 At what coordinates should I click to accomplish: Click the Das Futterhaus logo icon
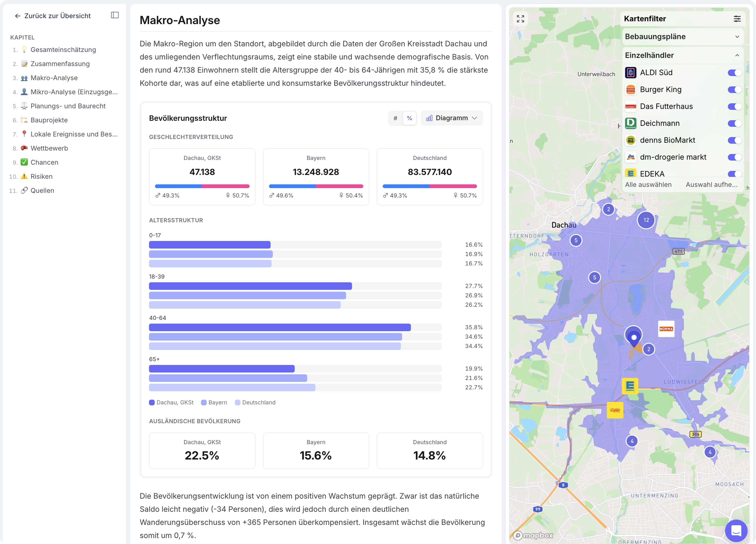(x=630, y=107)
